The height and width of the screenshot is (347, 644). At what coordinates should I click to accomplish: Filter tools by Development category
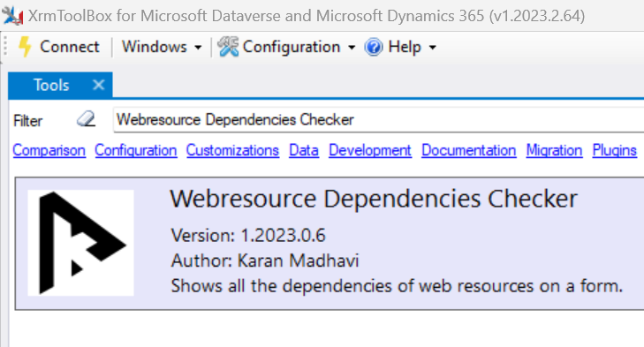coord(370,150)
